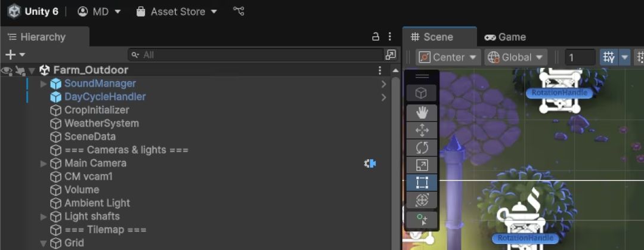Toggle grid snapping button

coord(608,57)
